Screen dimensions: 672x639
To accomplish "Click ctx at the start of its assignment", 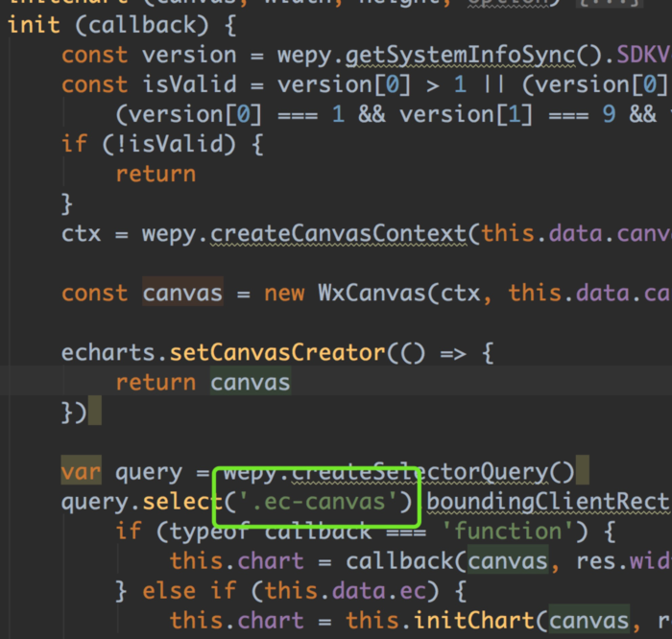I will (82, 234).
